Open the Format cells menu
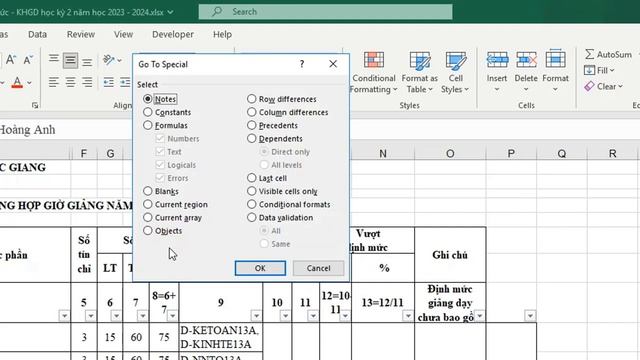Image resolution: width=640 pixels, height=360 pixels. point(555,72)
